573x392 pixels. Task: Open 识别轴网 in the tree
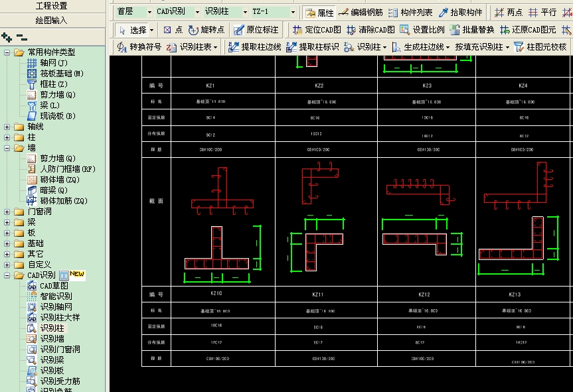(56, 307)
